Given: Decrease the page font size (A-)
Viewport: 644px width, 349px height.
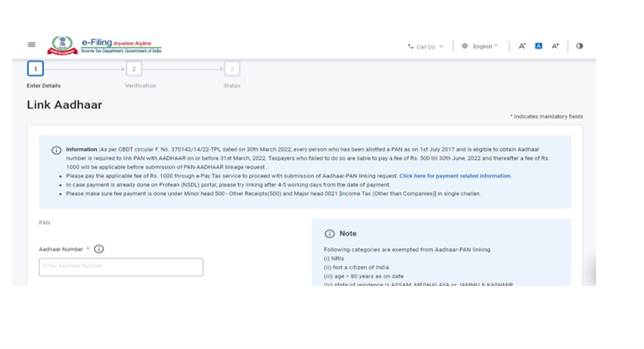Looking at the screenshot, I should point(522,46).
